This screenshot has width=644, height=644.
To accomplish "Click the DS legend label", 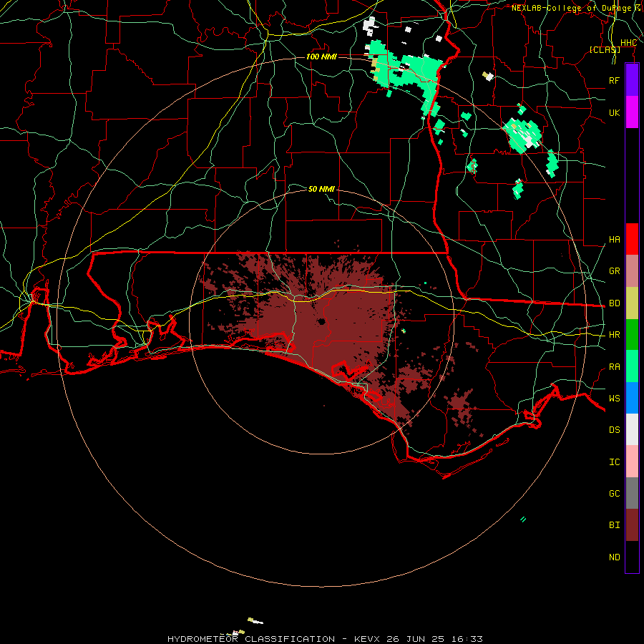I will click(615, 430).
